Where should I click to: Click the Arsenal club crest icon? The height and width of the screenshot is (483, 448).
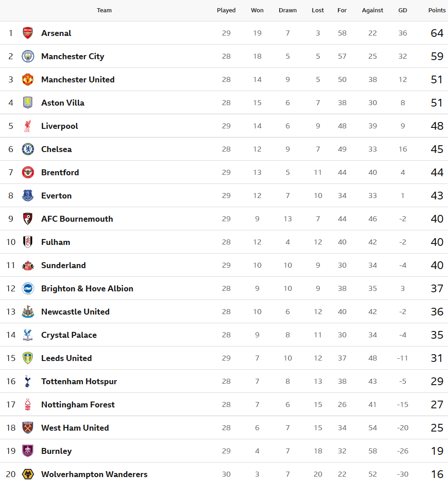(28, 33)
